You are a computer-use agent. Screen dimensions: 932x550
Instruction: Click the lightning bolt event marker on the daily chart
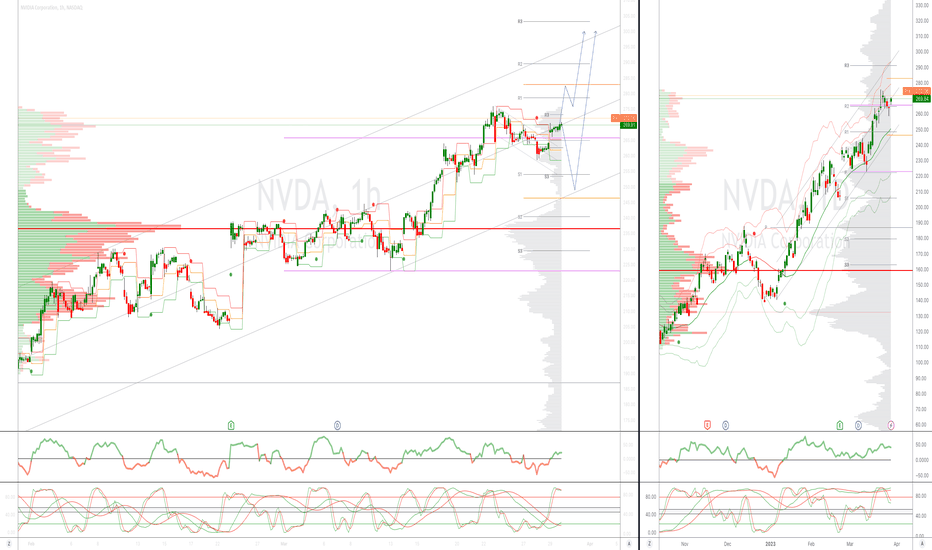click(x=891, y=425)
